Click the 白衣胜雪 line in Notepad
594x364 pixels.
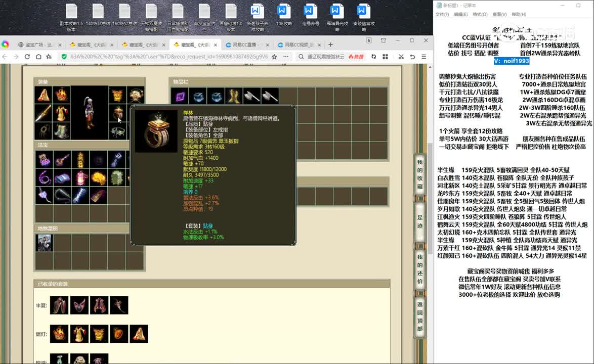pos(506,178)
